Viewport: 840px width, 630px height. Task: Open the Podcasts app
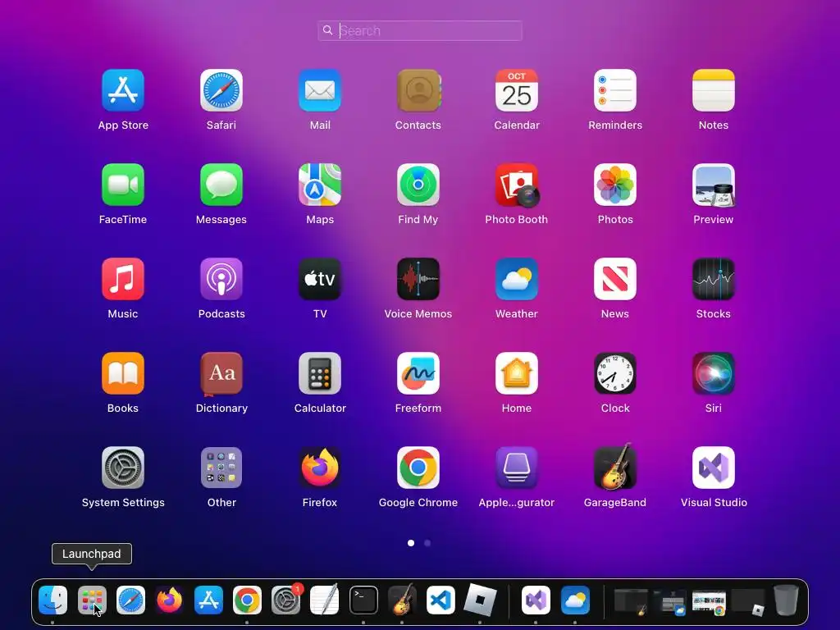(x=221, y=279)
